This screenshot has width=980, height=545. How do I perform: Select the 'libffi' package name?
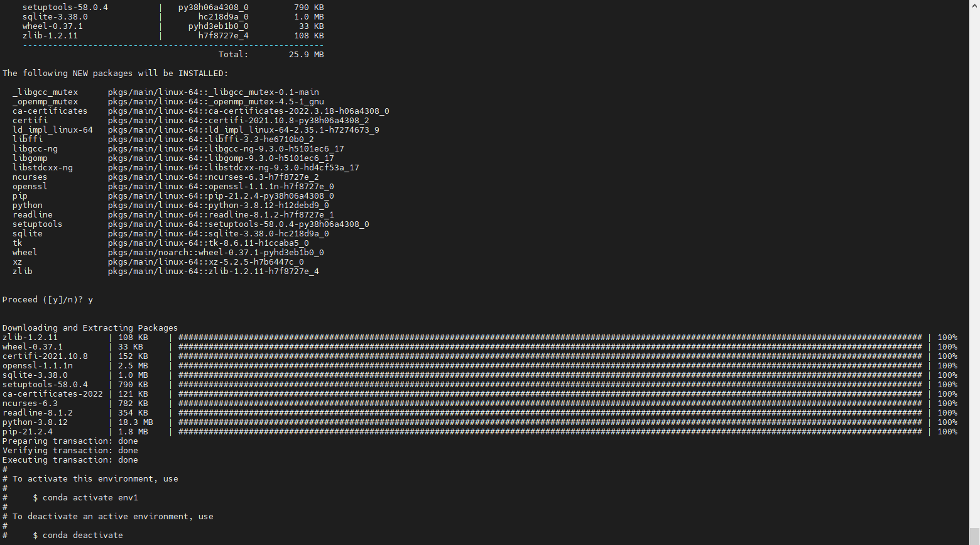pyautogui.click(x=28, y=140)
